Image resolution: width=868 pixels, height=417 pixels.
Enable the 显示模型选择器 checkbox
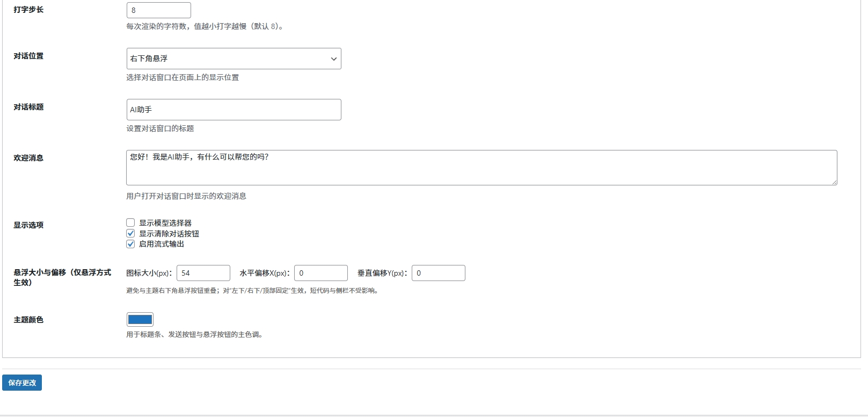(130, 222)
